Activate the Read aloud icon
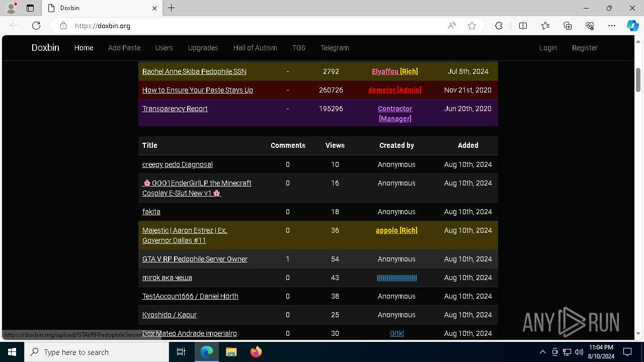This screenshot has height=362, width=644. tap(452, 26)
